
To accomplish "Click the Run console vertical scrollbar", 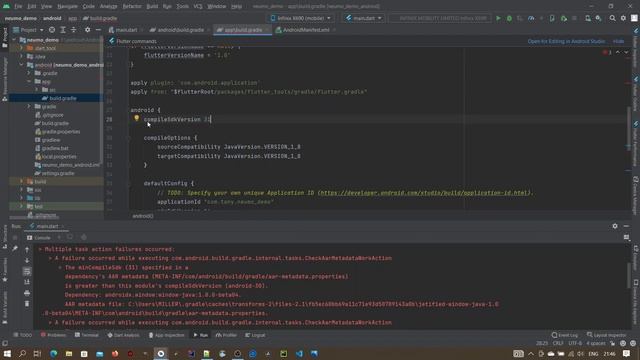I will 629,276.
